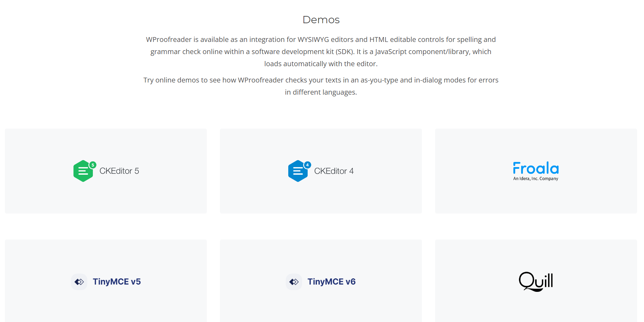Select the 'CKEditor 4' text label
This screenshot has width=644, height=322.
coord(334,171)
